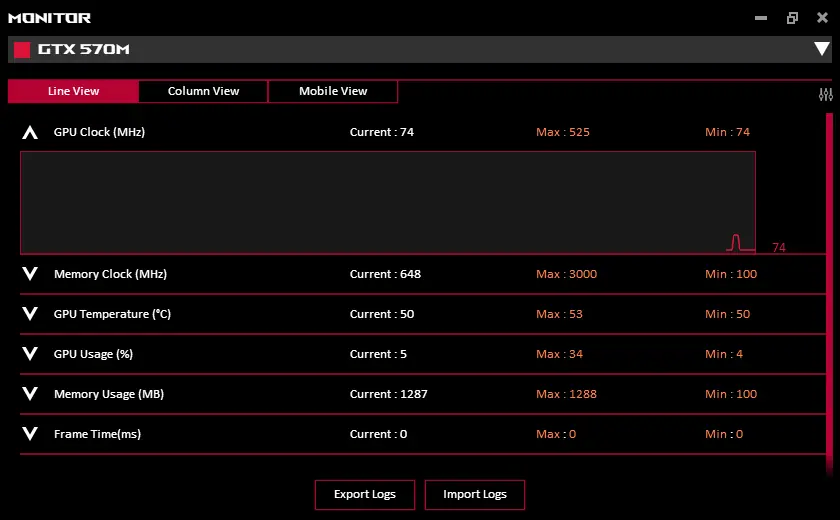
Task: Click the GPU Clock line graph area
Action: pos(388,202)
